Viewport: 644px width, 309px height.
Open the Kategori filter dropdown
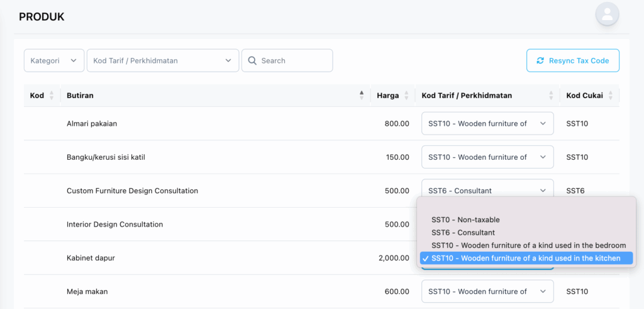[x=54, y=61]
